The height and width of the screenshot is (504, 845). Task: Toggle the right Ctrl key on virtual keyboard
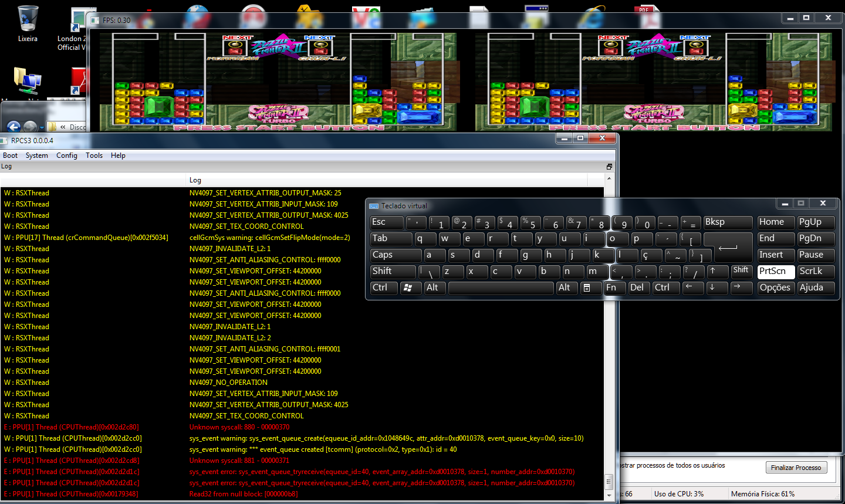tap(666, 288)
